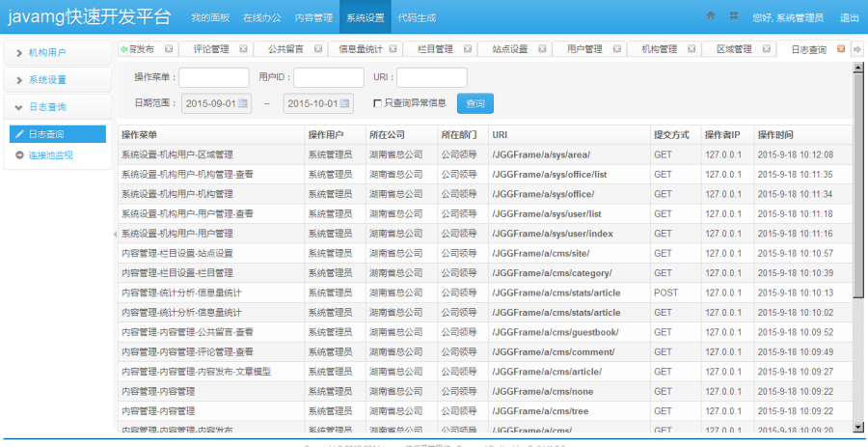
Task: Expand the 系统设置 sidebar section
Action: tap(58, 80)
